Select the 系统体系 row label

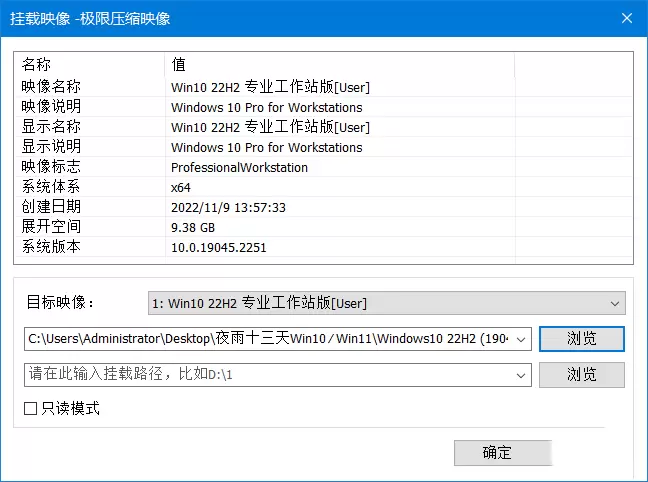click(x=51, y=186)
